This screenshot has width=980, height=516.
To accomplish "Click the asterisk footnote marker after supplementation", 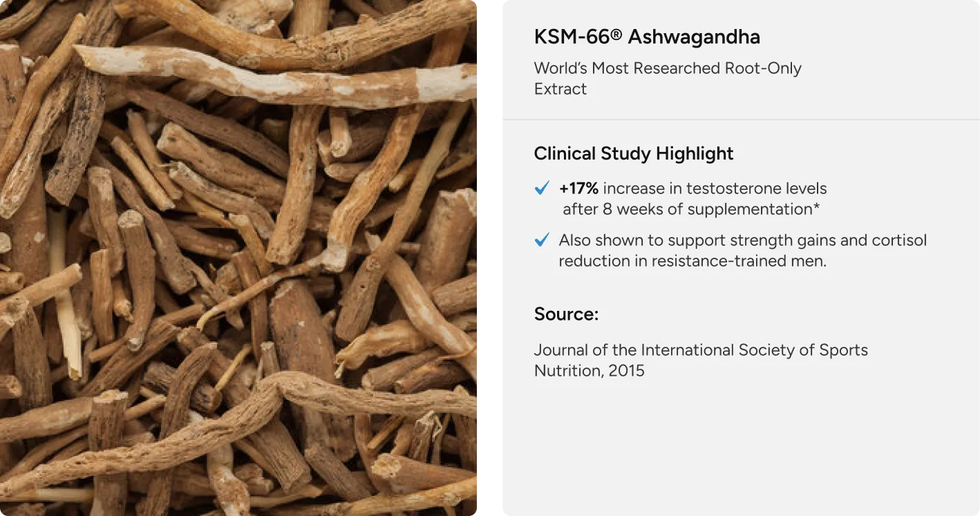I will pyautogui.click(x=819, y=207).
